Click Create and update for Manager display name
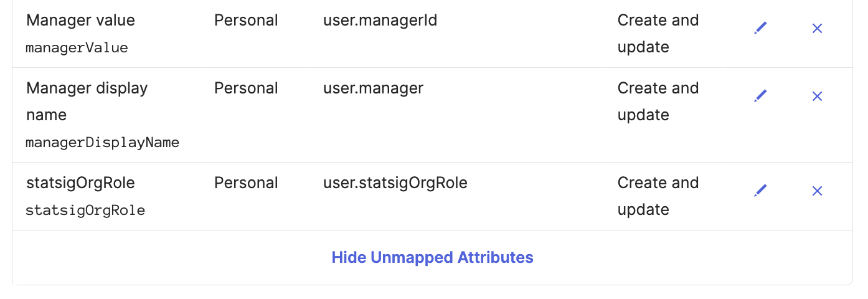Viewport: 868px width, 299px height. pos(658,102)
